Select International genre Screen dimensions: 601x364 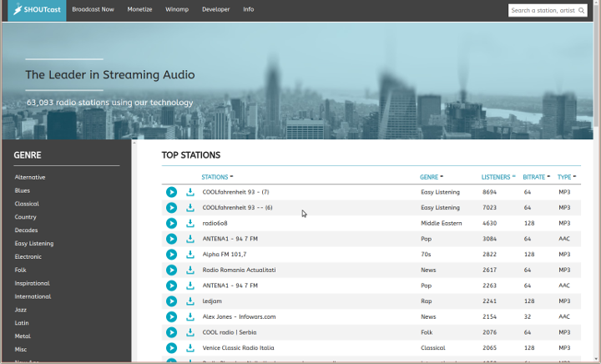point(33,296)
